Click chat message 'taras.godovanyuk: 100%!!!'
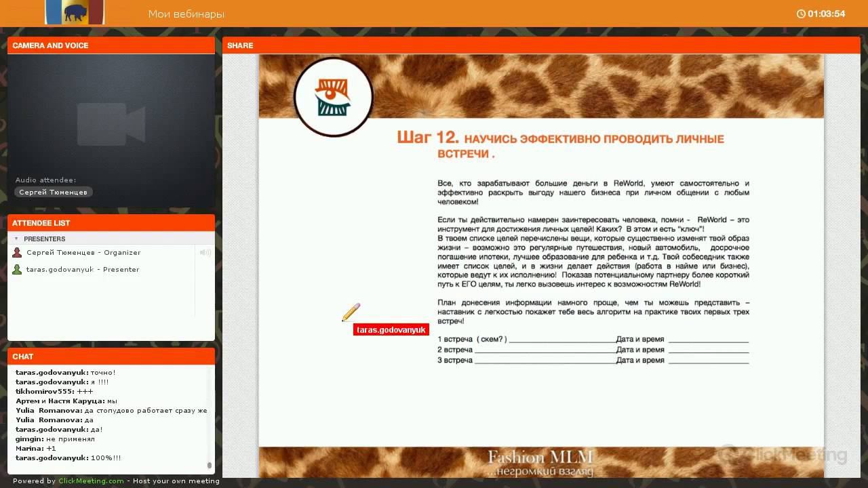The height and width of the screenshot is (488, 868). (68, 458)
